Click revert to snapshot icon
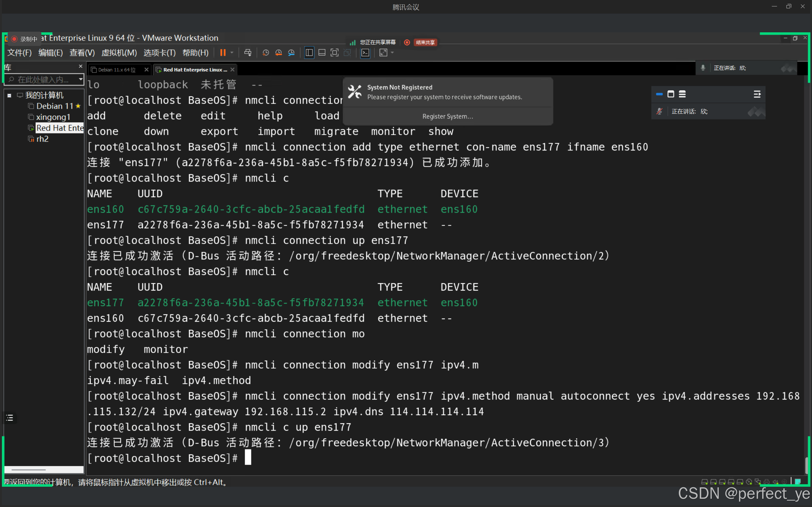The width and height of the screenshot is (812, 507). [278, 53]
